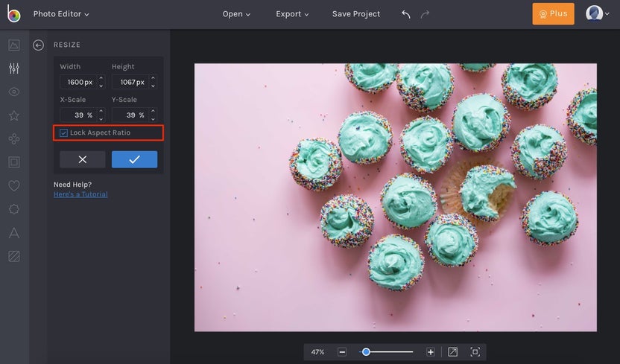
Task: Go back using the Resize panel arrow
Action: coord(39,45)
